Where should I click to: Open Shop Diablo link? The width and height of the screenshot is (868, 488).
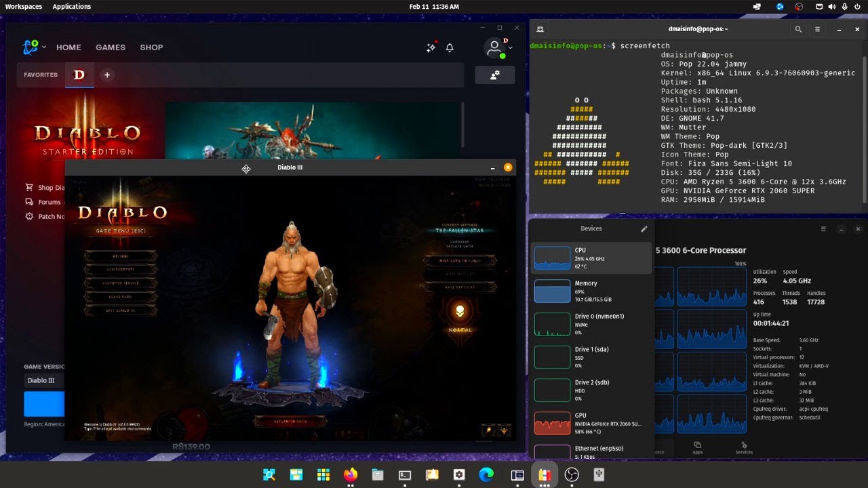coord(45,188)
